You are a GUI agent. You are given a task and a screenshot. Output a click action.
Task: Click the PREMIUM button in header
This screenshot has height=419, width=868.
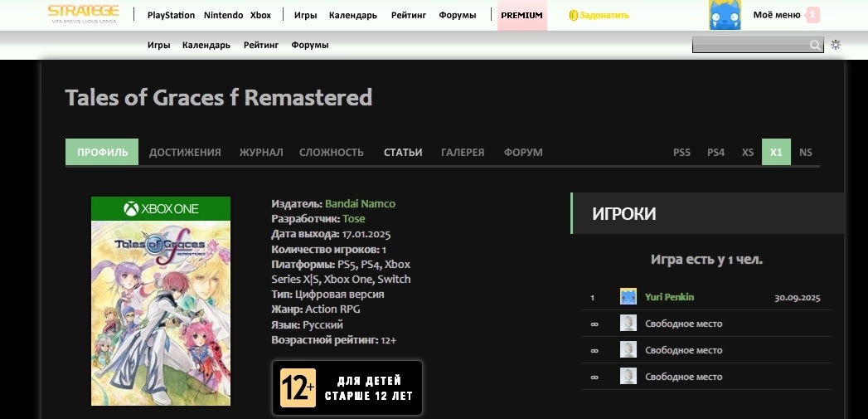tap(521, 15)
